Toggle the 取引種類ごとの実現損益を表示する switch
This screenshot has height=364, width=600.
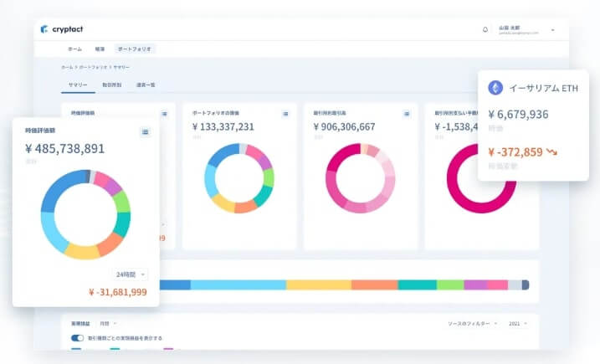coord(78,338)
